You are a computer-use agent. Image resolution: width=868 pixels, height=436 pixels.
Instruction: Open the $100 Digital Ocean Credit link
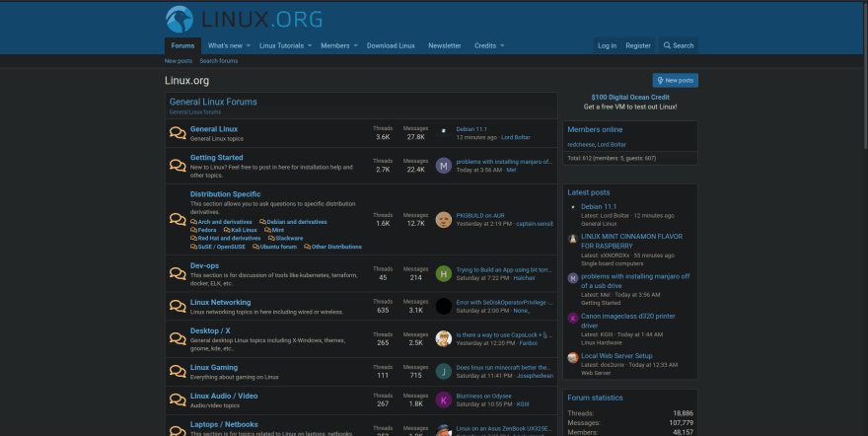point(630,98)
